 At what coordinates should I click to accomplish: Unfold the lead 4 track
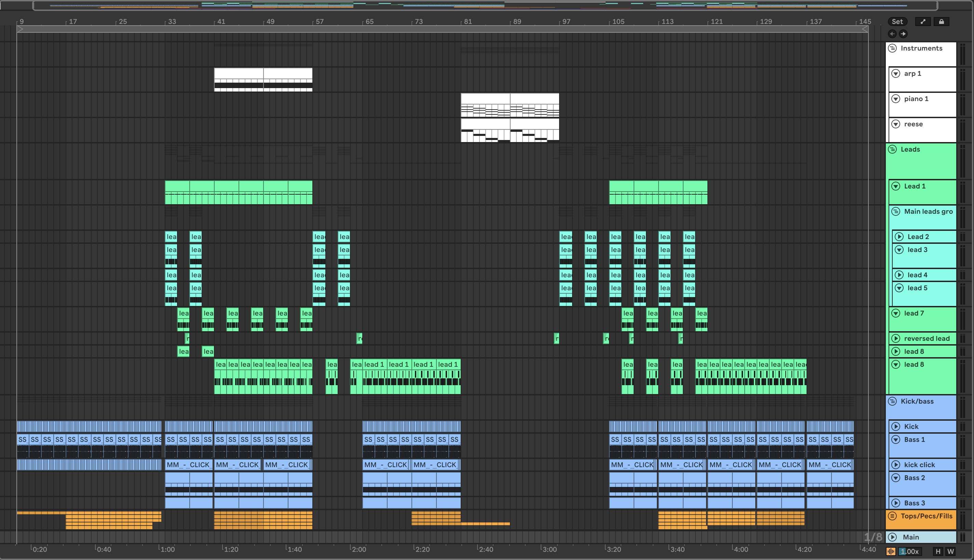pos(899,275)
